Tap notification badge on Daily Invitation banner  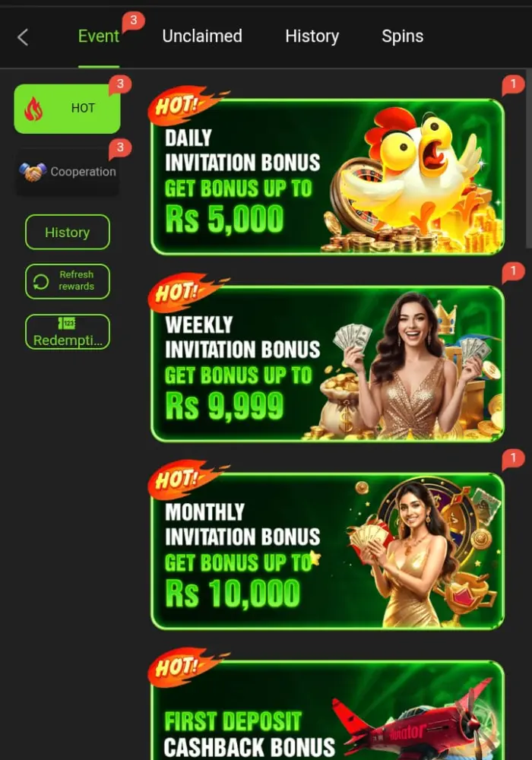click(512, 85)
